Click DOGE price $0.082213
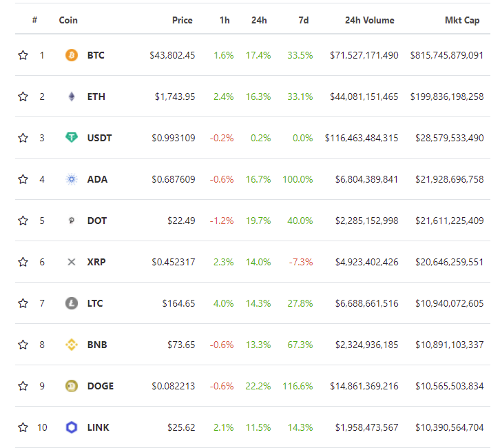 (173, 386)
